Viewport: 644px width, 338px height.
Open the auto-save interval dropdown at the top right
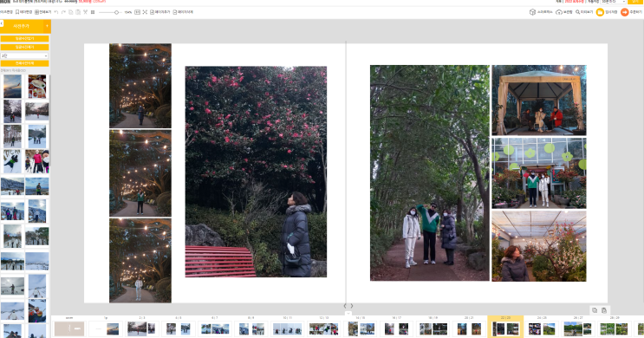point(614,2)
